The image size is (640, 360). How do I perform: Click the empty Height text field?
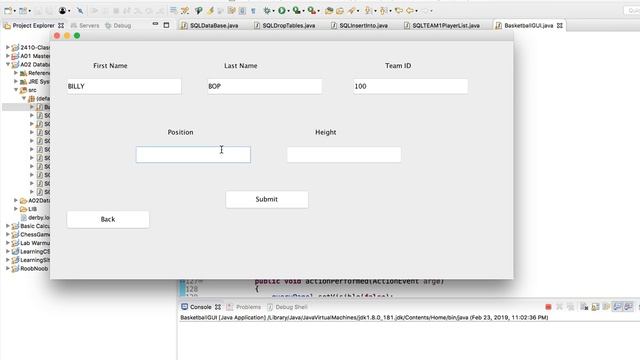coord(344,155)
